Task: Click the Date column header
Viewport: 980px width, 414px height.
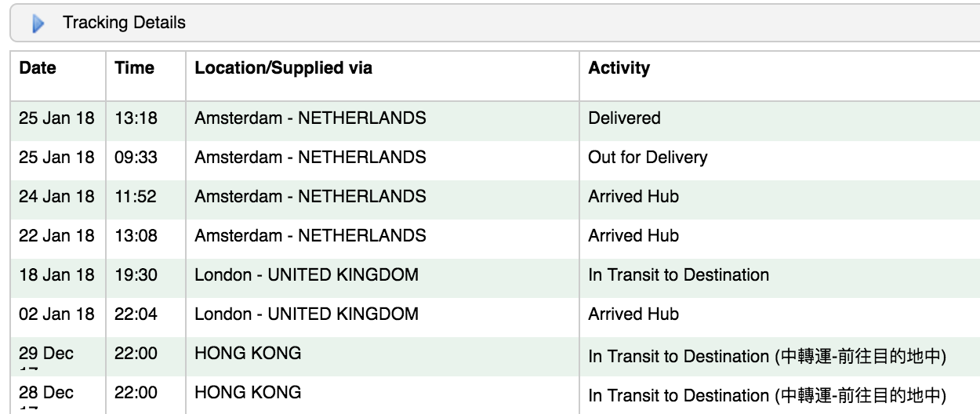Action: tap(38, 68)
